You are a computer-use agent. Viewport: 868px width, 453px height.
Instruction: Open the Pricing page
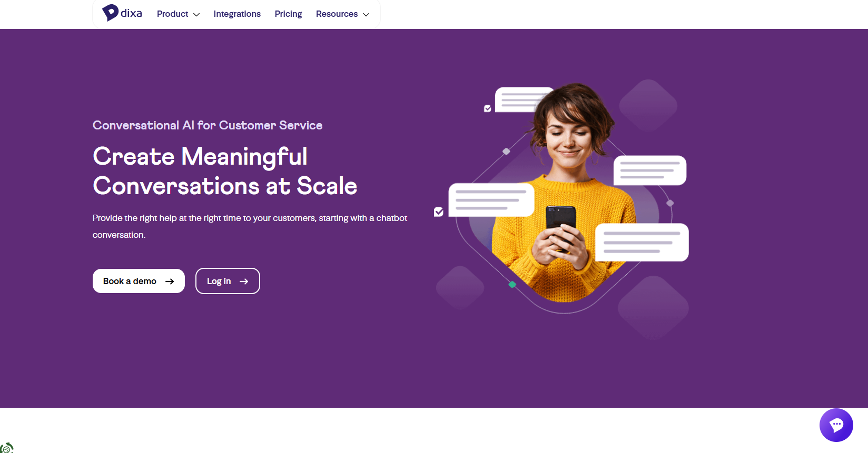288,14
